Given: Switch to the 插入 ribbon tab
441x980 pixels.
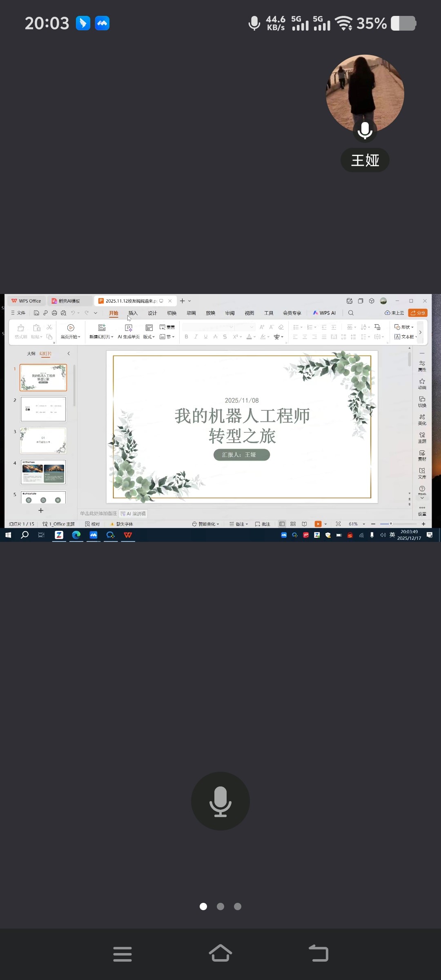Looking at the screenshot, I should (x=133, y=313).
